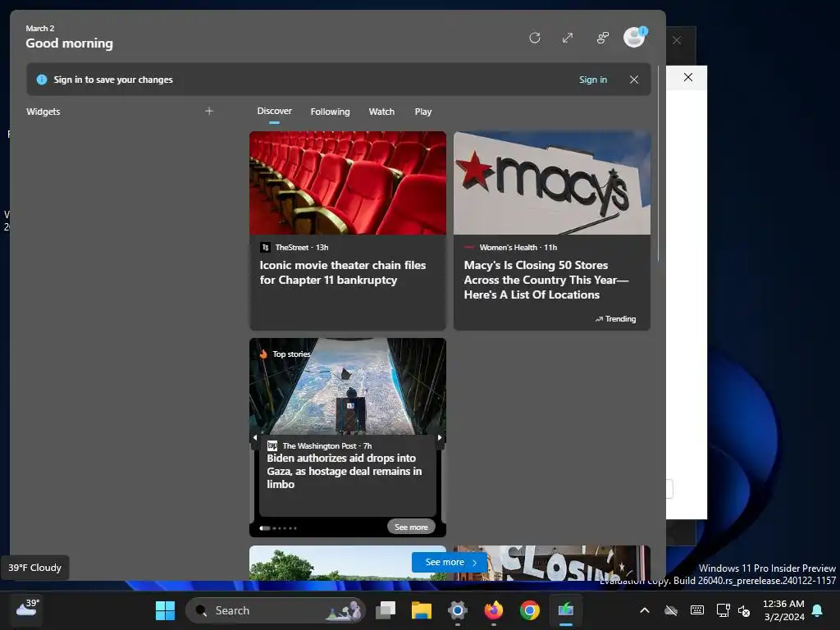Viewport: 840px width, 630px height.
Task: Click the cloud sync tray icon
Action: [x=671, y=610]
